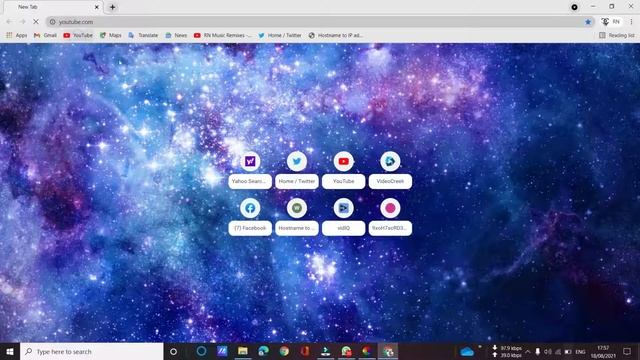640x360 pixels.
Task: Open the Yahoo Search shortcut tile
Action: (x=250, y=170)
